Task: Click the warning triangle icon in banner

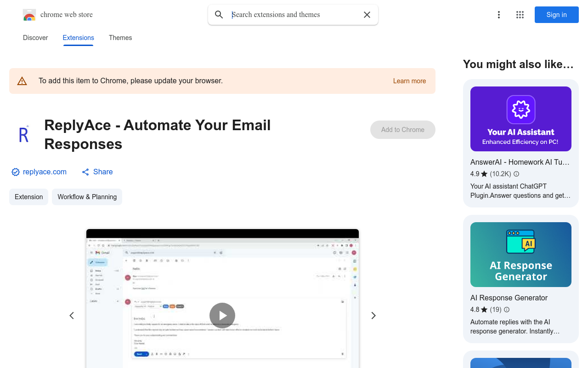Action: [22, 81]
